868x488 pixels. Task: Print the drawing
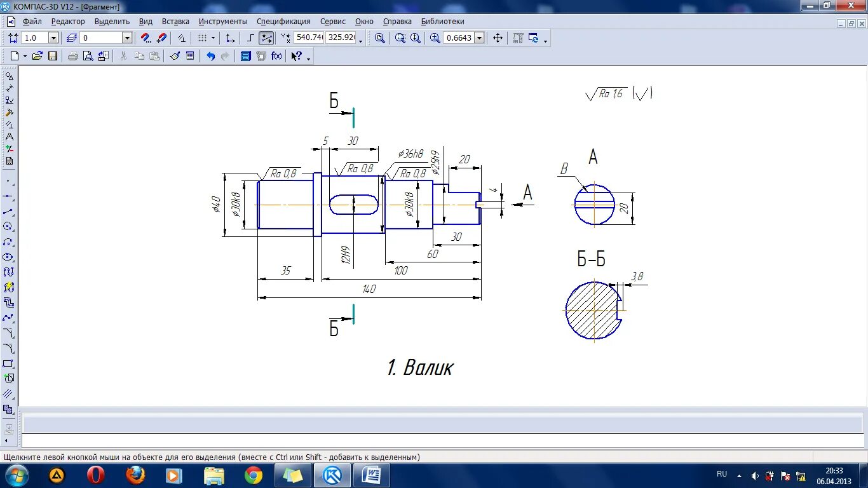click(x=72, y=56)
